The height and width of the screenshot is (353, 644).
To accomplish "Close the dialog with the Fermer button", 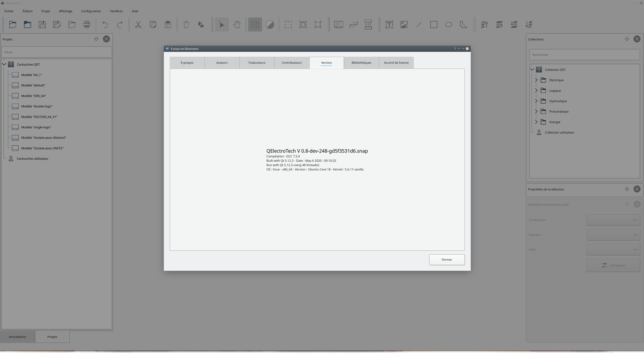I will [x=447, y=260].
